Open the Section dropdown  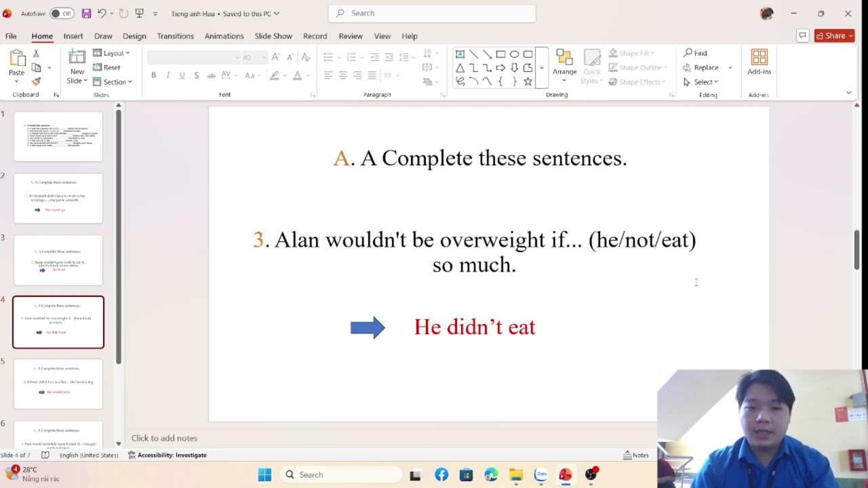(113, 82)
